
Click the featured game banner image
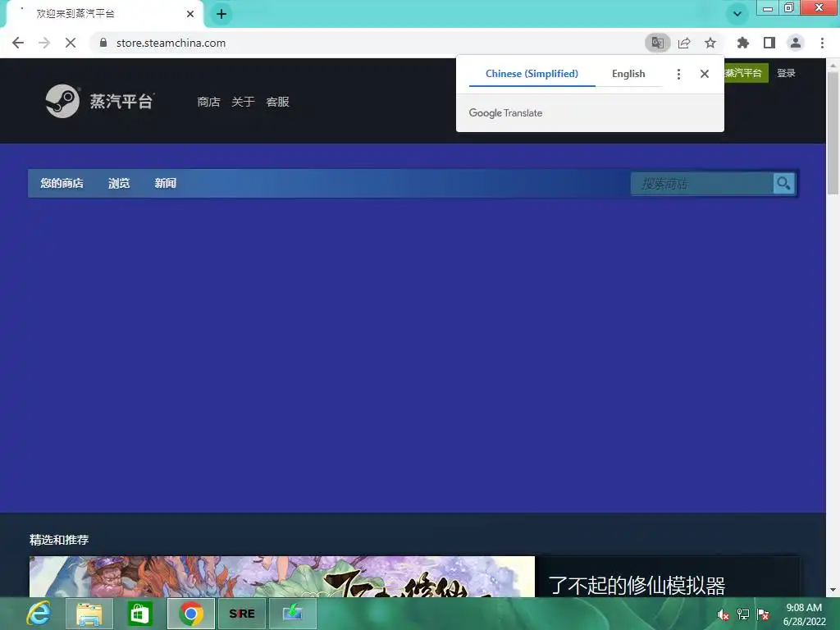tap(282, 577)
